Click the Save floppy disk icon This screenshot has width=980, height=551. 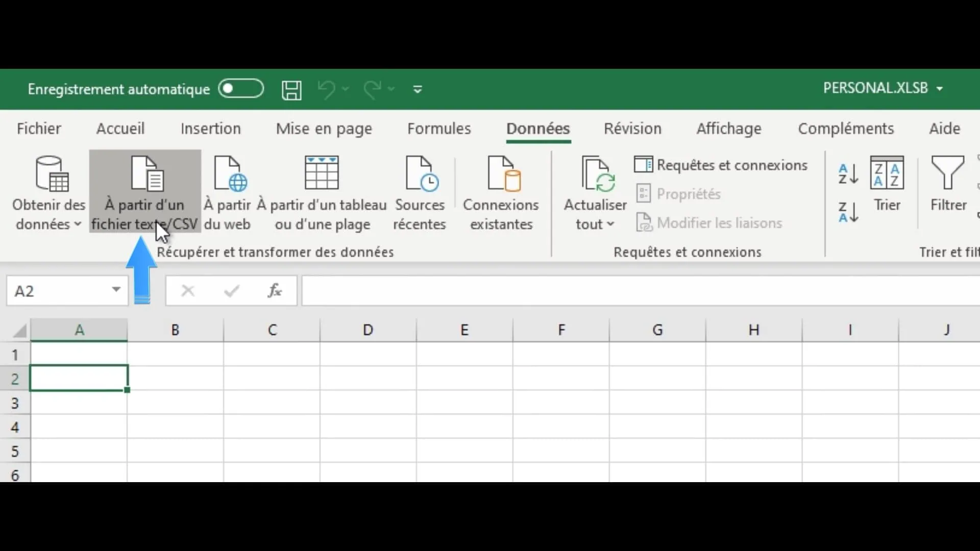click(x=291, y=90)
